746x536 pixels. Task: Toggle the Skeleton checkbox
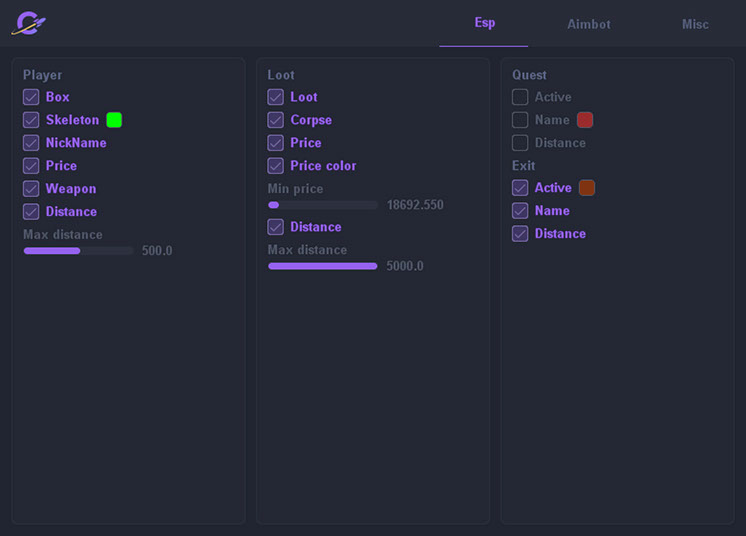(x=31, y=120)
